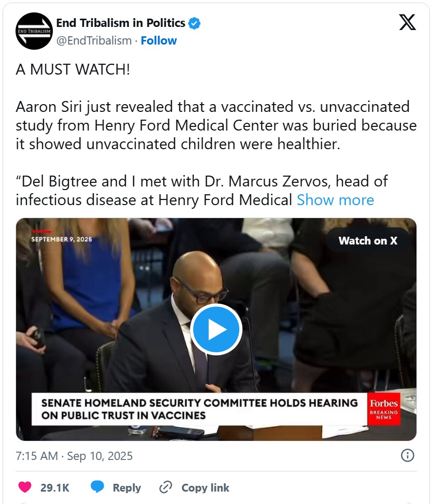
Task: Click the copy link chain icon
Action: coord(165,487)
